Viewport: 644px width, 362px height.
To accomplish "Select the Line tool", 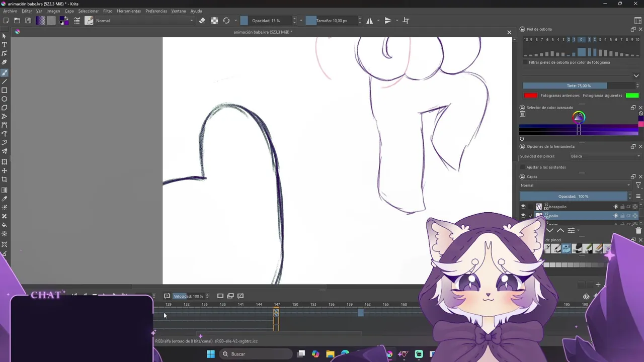I will pyautogui.click(x=5, y=81).
